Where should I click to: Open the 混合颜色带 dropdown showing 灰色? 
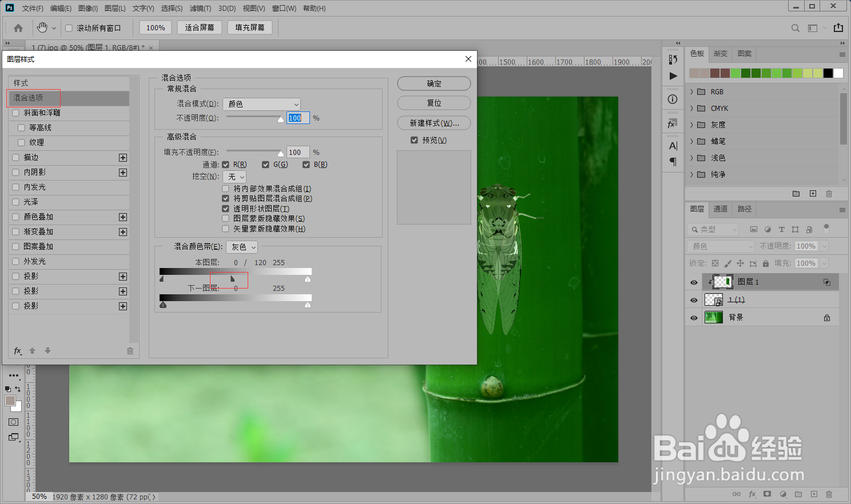[242, 247]
